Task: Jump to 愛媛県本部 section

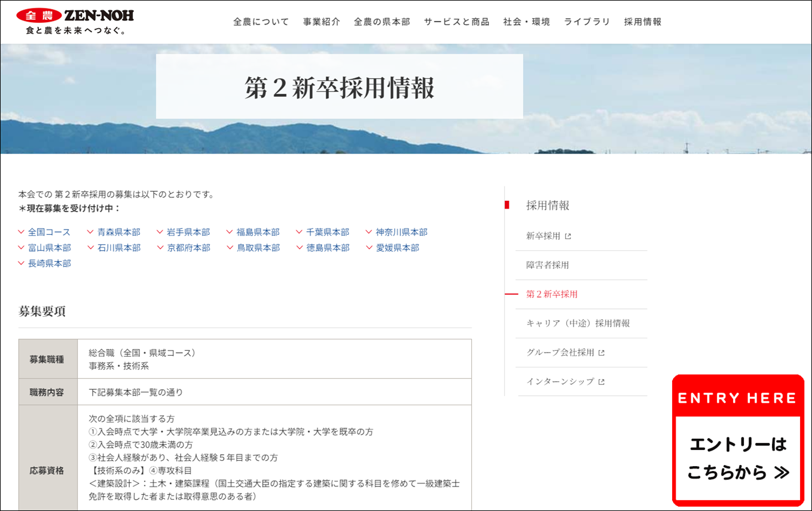Action: (398, 247)
